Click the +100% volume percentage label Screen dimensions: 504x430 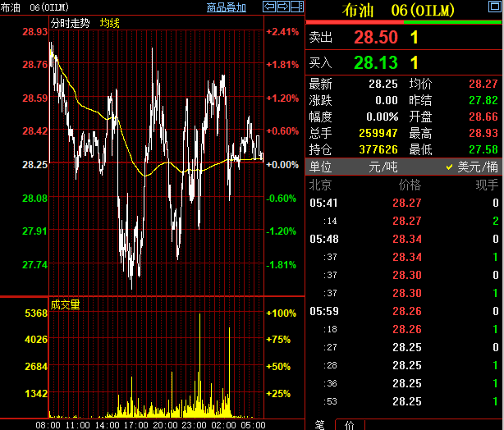pyautogui.click(x=282, y=313)
